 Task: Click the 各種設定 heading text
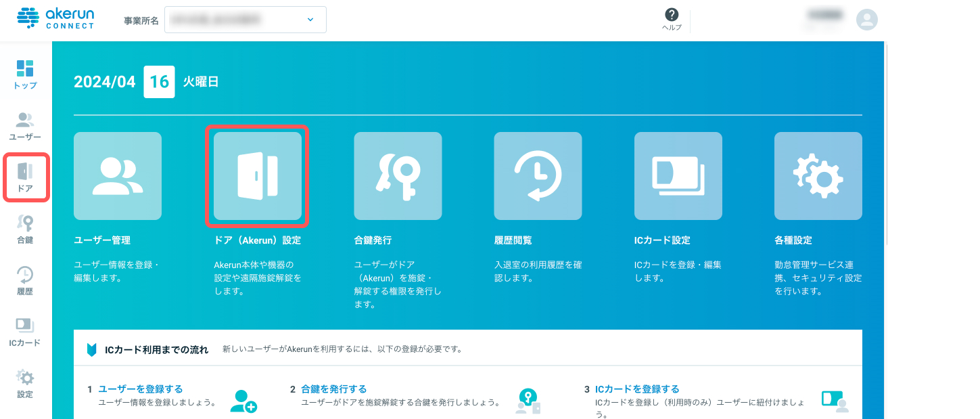point(793,240)
